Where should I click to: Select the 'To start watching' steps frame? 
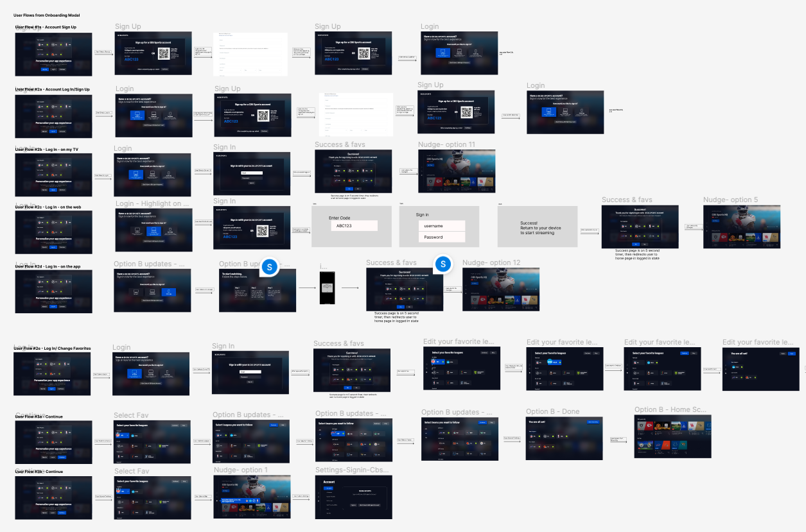(x=258, y=290)
